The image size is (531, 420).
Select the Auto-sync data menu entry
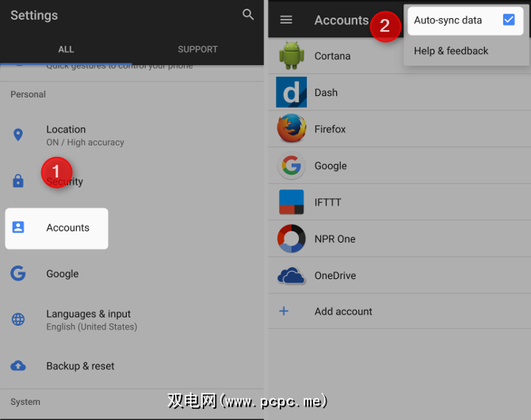[x=466, y=21]
